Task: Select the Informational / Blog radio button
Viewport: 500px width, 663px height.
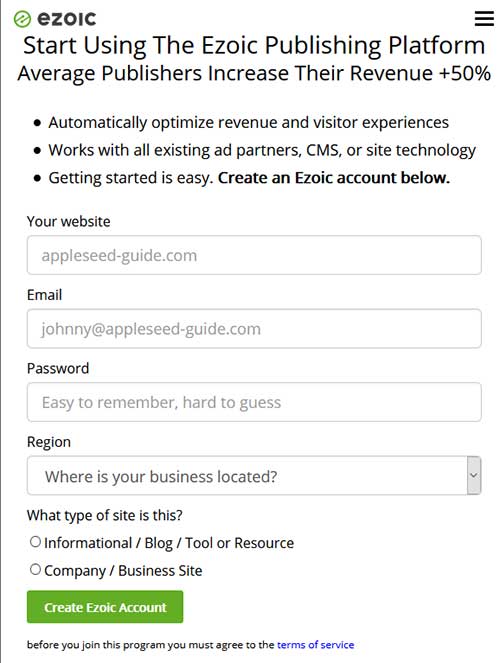Action: coord(36,542)
